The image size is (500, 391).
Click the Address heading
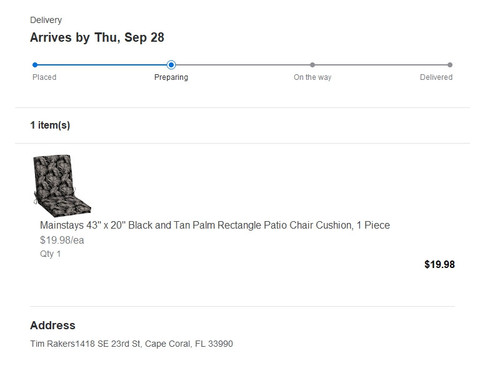[53, 325]
